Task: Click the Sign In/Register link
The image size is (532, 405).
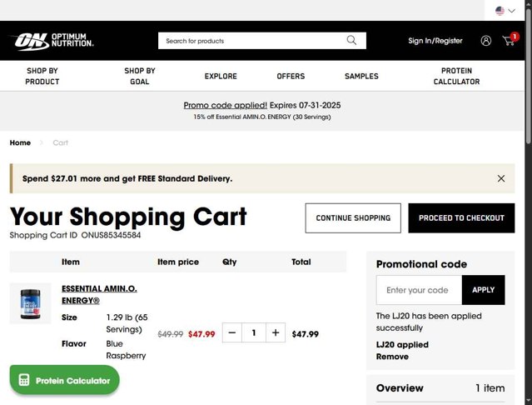Action: [435, 40]
